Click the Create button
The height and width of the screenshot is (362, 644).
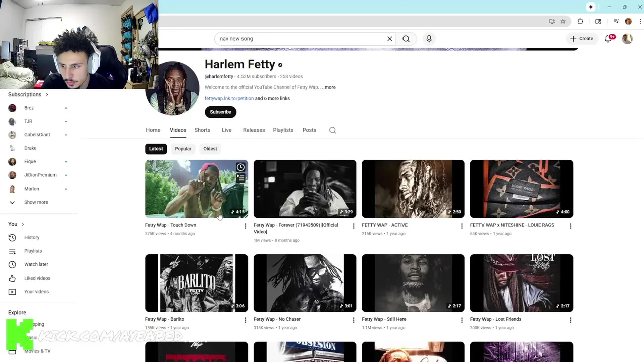582,39
